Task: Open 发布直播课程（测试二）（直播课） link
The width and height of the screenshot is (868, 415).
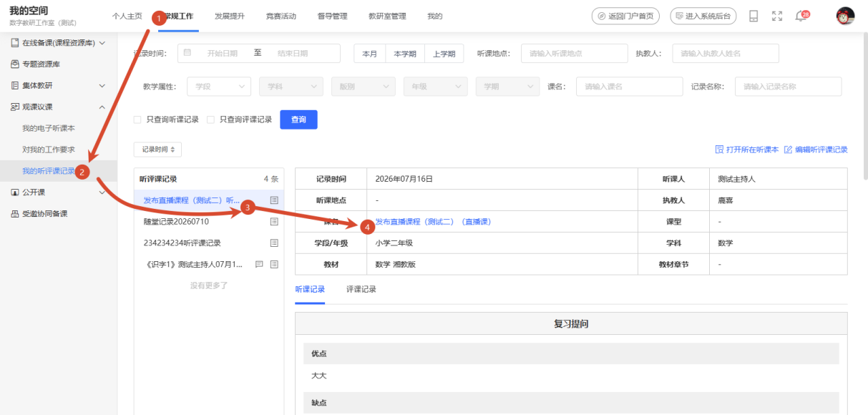Action: [434, 222]
